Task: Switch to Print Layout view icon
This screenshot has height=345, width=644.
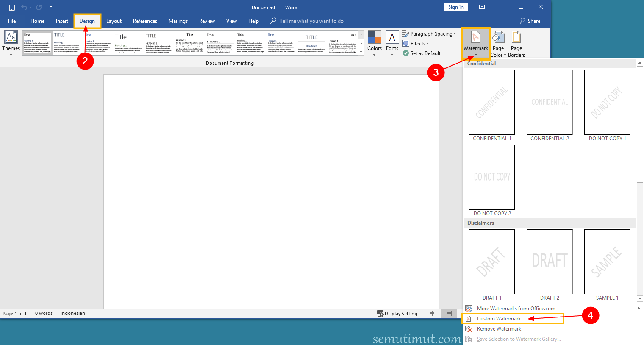Action: pyautogui.click(x=449, y=314)
